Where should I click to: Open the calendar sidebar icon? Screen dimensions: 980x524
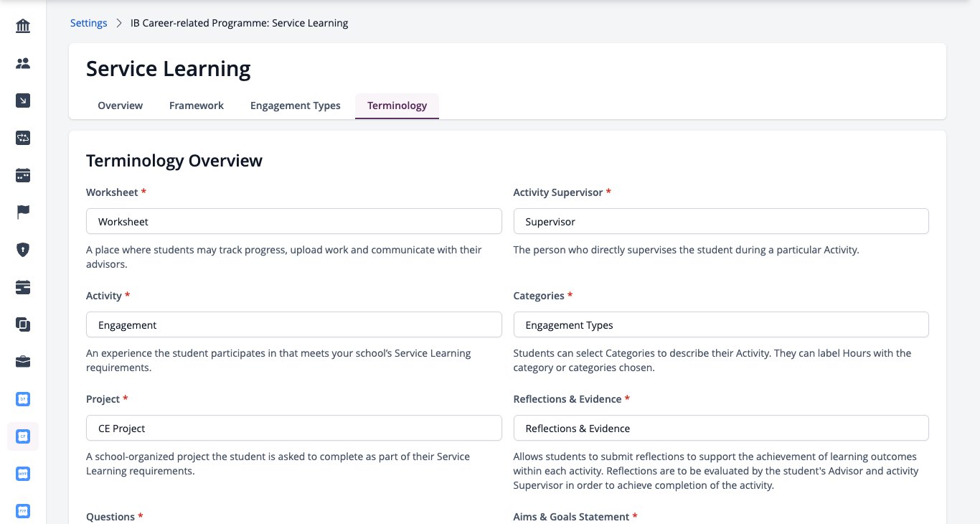click(23, 175)
